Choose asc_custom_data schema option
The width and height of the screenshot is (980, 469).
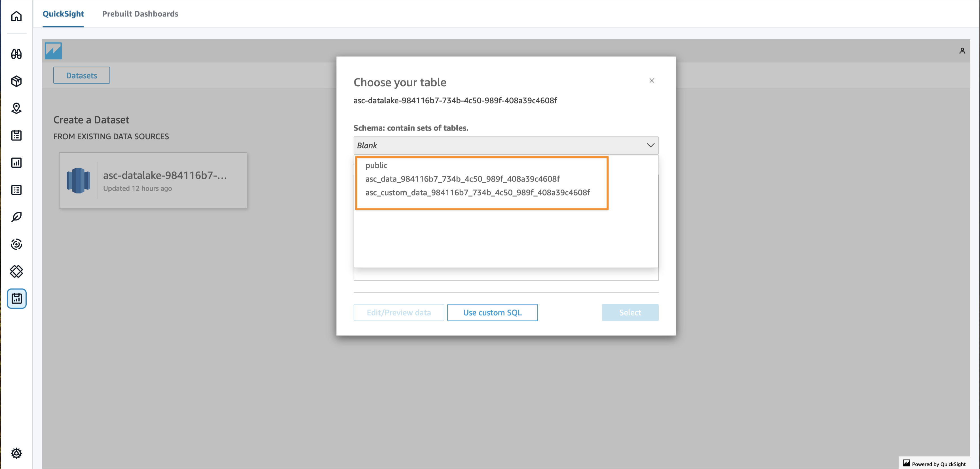[478, 193]
